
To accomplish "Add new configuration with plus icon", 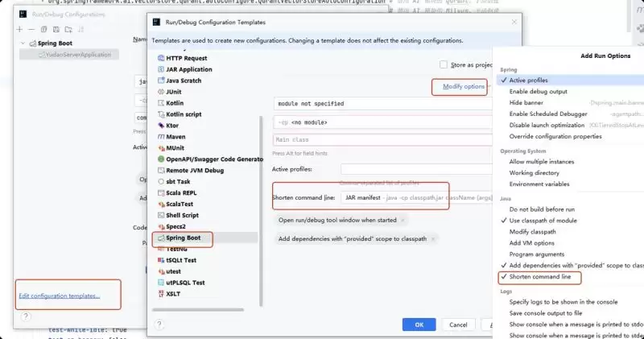I will [x=19, y=29].
